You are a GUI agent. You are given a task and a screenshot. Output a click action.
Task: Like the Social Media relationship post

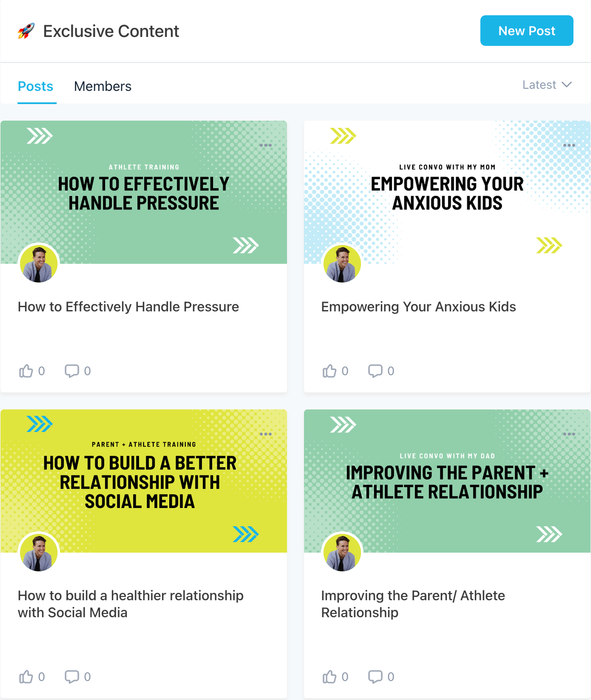[26, 677]
